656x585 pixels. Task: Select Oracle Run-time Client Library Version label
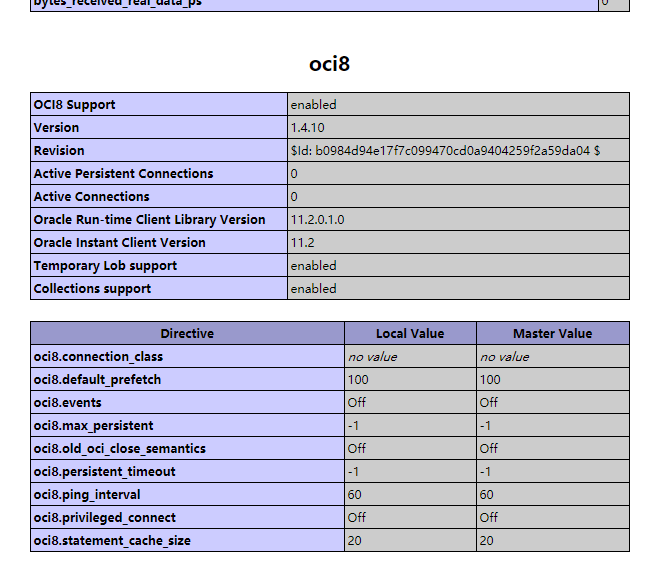pyautogui.click(x=149, y=220)
